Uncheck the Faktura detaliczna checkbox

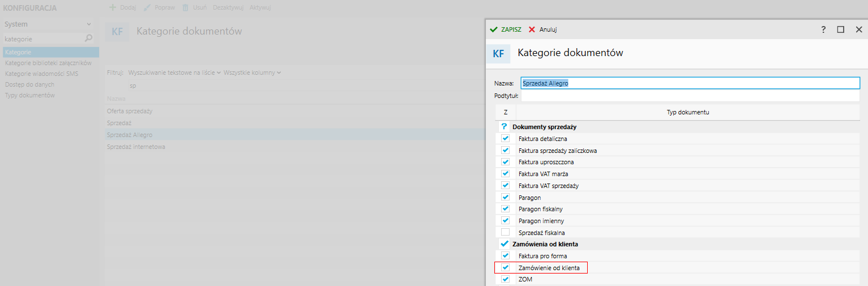coord(505,139)
